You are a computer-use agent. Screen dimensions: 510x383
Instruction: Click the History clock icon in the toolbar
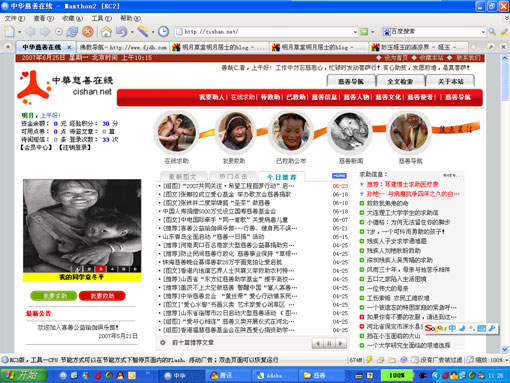point(163,32)
